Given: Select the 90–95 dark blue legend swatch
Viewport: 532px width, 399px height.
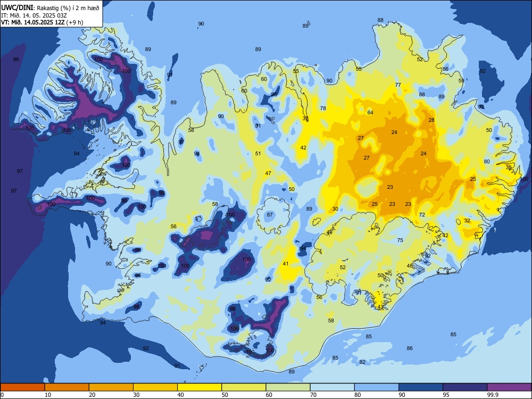Looking at the screenshot, I should tap(421, 387).
